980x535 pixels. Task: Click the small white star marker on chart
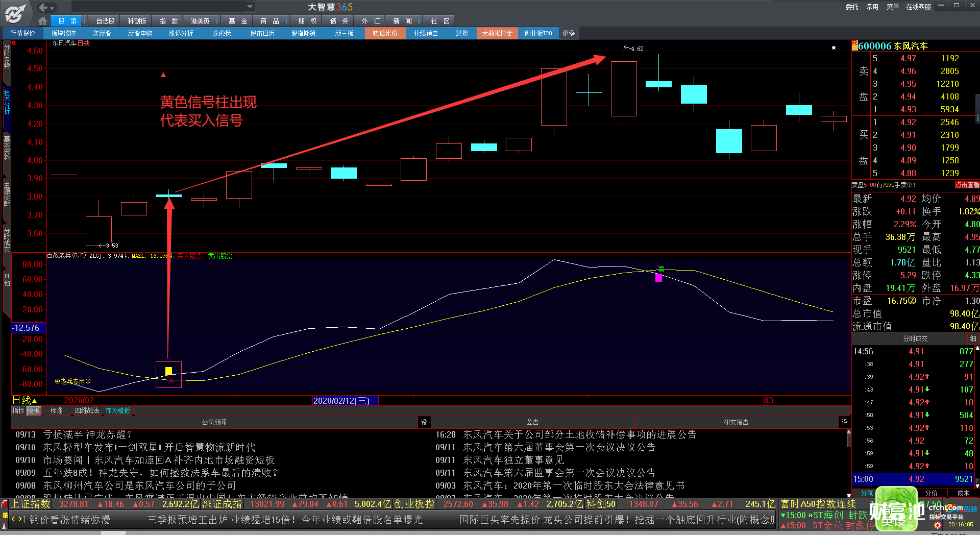pyautogui.click(x=834, y=47)
